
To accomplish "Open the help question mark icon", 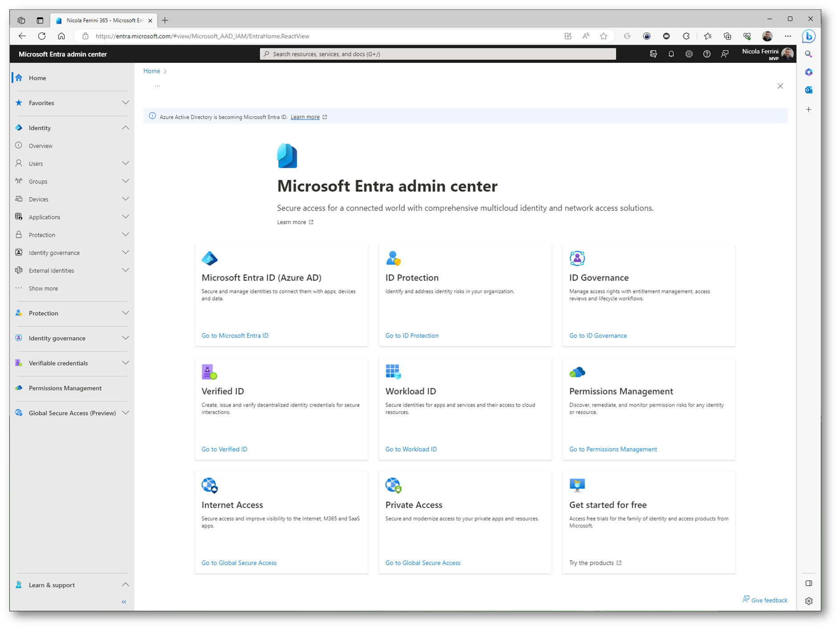I will (707, 54).
